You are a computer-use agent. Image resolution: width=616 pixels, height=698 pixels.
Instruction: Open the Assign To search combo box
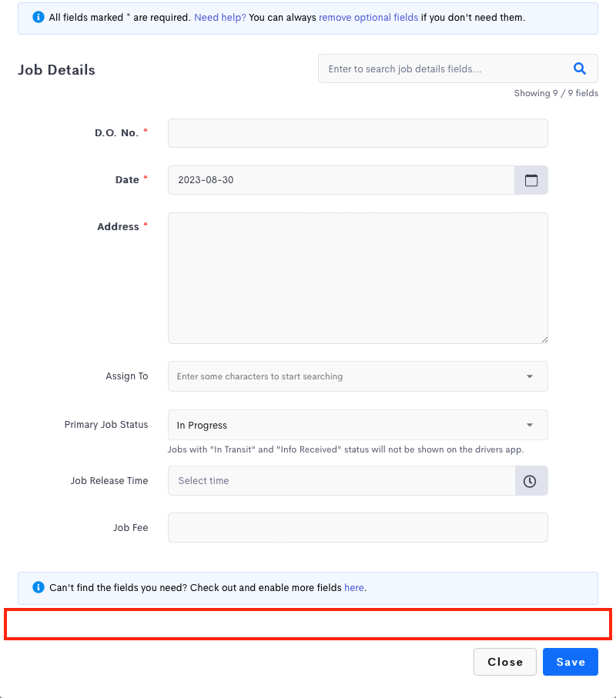point(357,376)
